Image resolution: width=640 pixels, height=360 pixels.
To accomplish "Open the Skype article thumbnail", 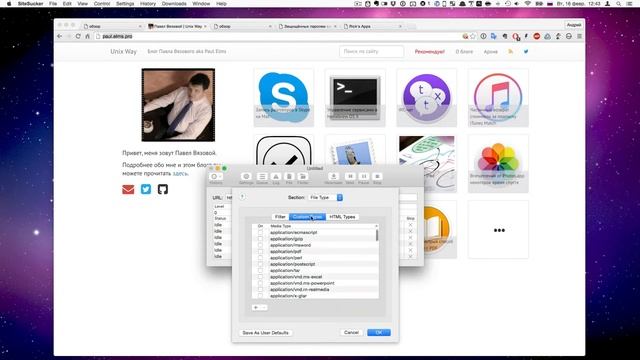I will [x=284, y=98].
